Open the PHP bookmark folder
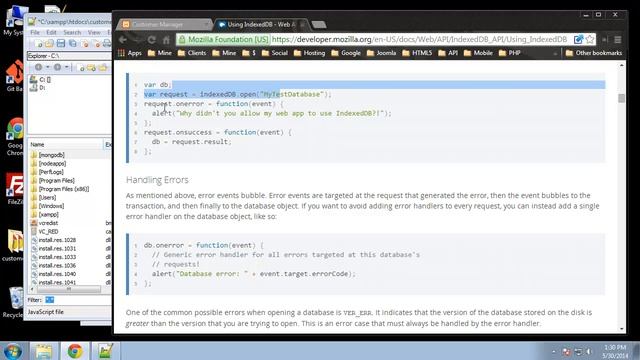640x360 pixels. pyautogui.click(x=509, y=53)
